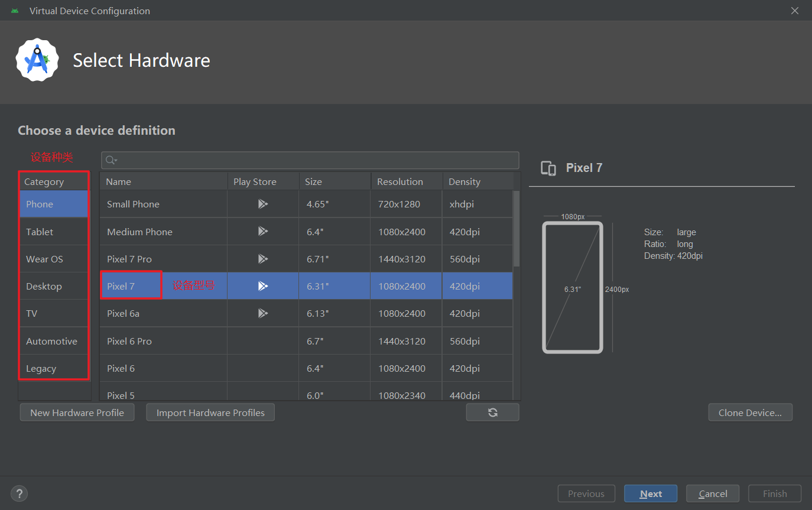The image size is (812, 510).
Task: Click the search magnifier icon
Action: coord(111,160)
